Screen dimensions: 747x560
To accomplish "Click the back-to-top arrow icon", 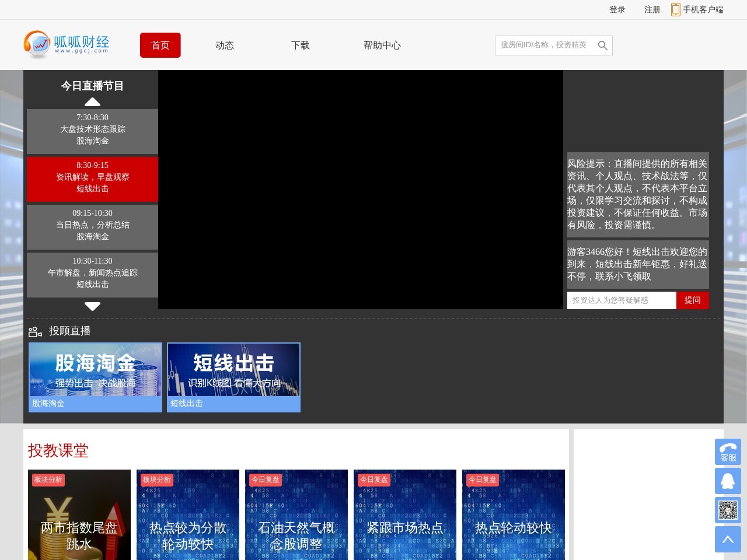I will click(728, 539).
